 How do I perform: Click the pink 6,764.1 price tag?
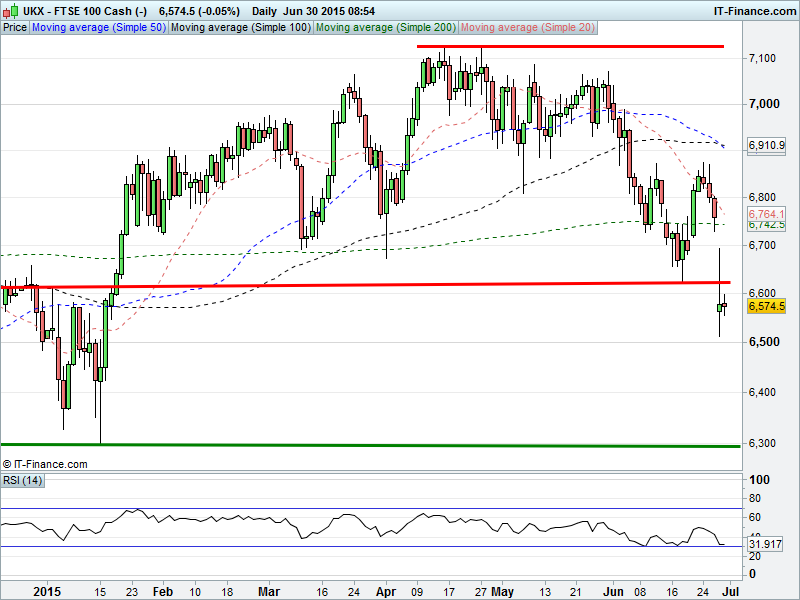(766, 214)
